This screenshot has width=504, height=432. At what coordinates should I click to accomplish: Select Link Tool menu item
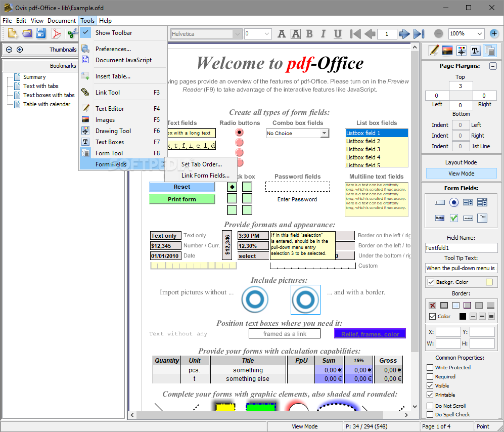coord(123,93)
